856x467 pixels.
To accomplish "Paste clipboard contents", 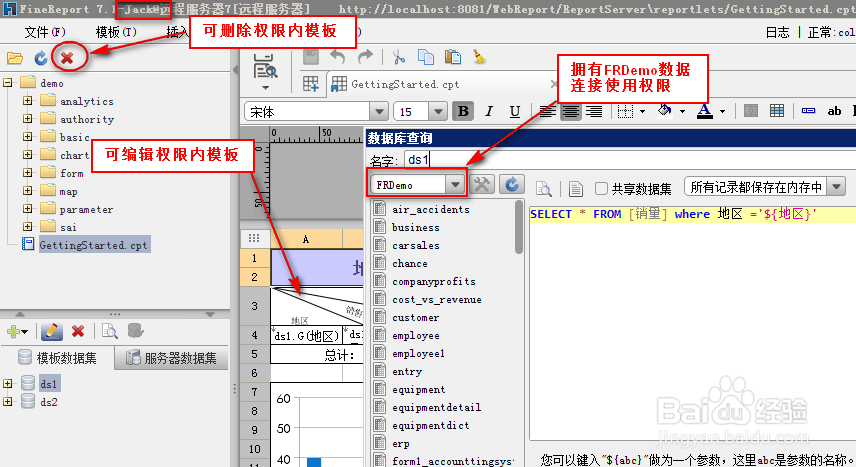I will [453, 57].
